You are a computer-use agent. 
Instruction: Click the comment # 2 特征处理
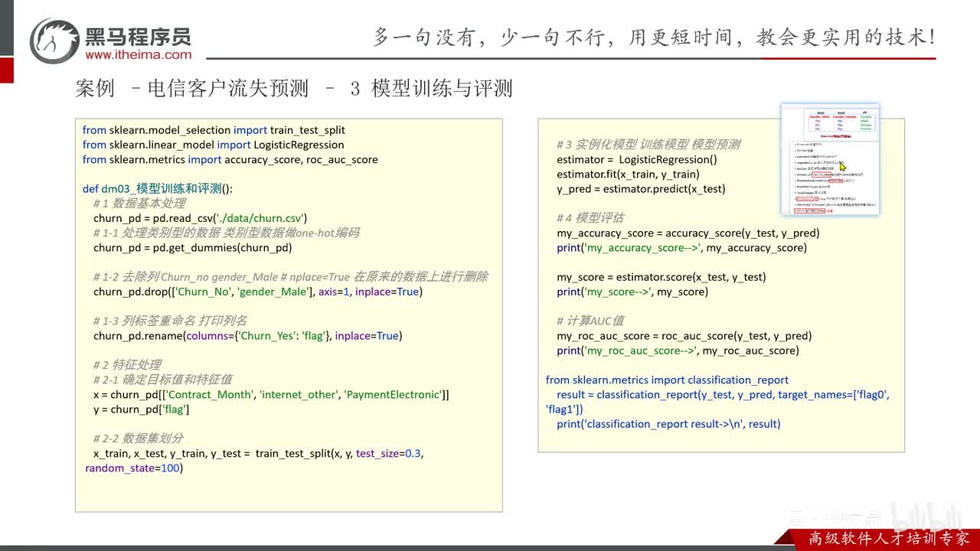point(127,365)
